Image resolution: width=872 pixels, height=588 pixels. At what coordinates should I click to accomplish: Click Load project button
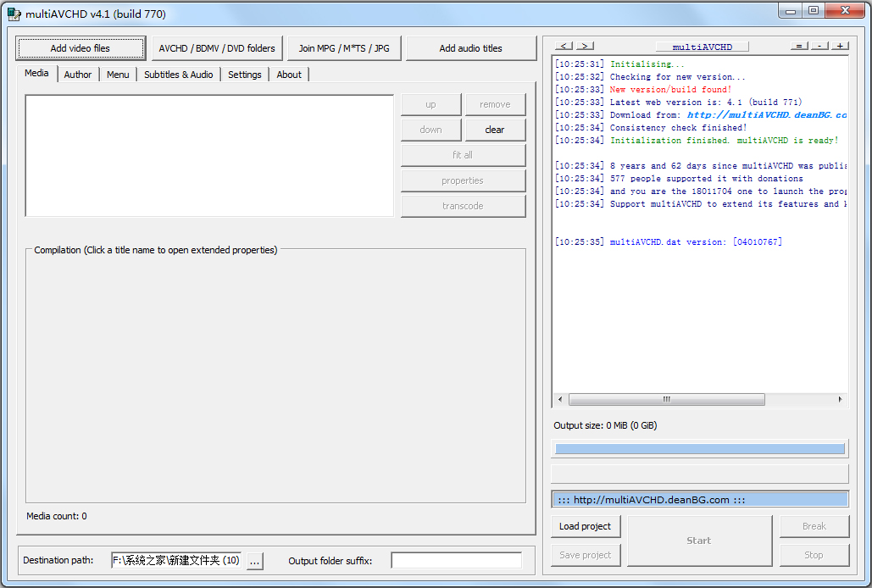coord(585,526)
